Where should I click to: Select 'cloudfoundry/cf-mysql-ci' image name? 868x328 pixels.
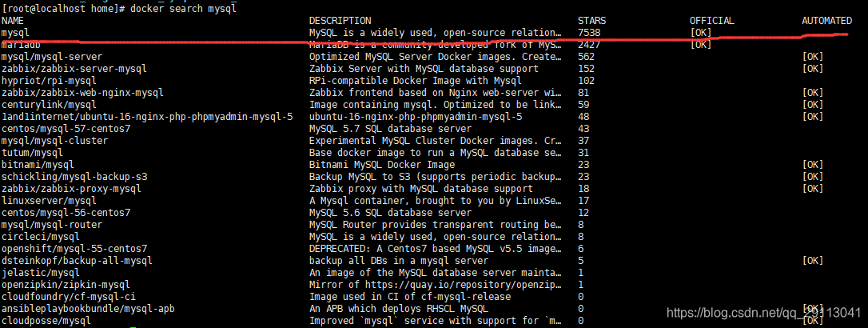point(69,297)
